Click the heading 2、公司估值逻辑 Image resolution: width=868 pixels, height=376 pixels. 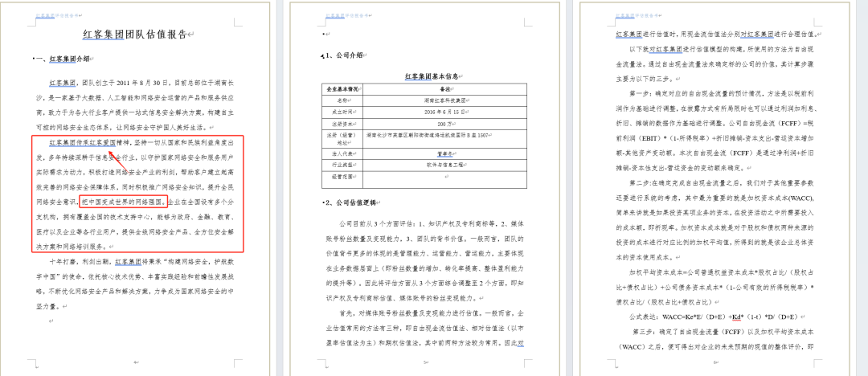[350, 202]
